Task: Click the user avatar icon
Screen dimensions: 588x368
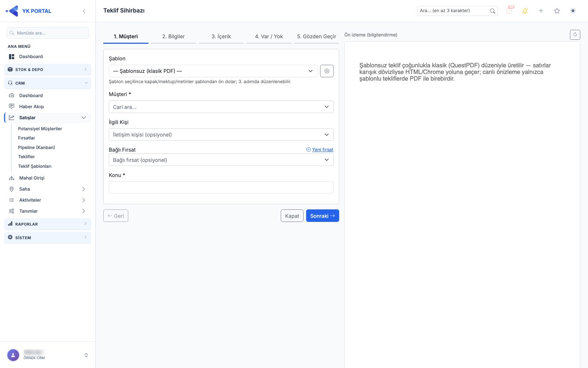Action: pyautogui.click(x=13, y=355)
